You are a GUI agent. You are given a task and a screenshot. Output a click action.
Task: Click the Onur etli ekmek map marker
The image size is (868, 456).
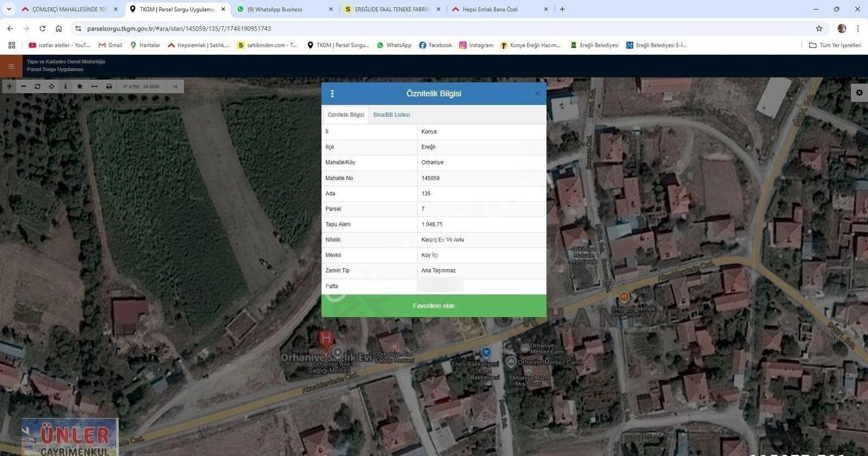pos(624,297)
